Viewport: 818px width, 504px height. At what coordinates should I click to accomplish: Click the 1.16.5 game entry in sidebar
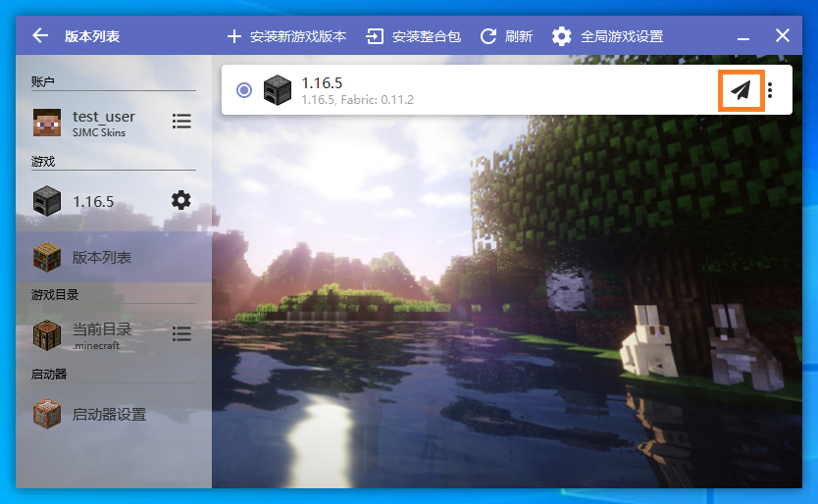[114, 201]
